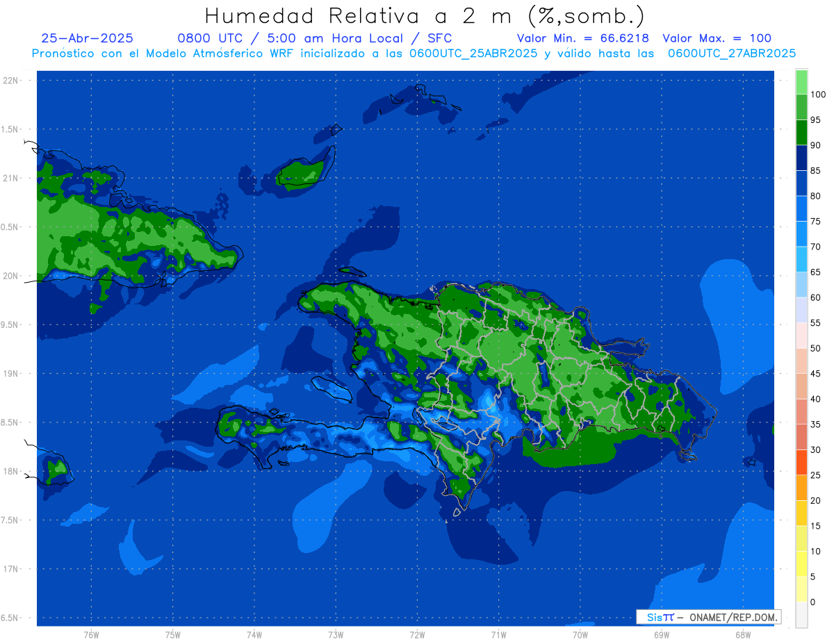The image size is (834, 644).
Task: Click the '70W' longitude label
Action: [580, 634]
